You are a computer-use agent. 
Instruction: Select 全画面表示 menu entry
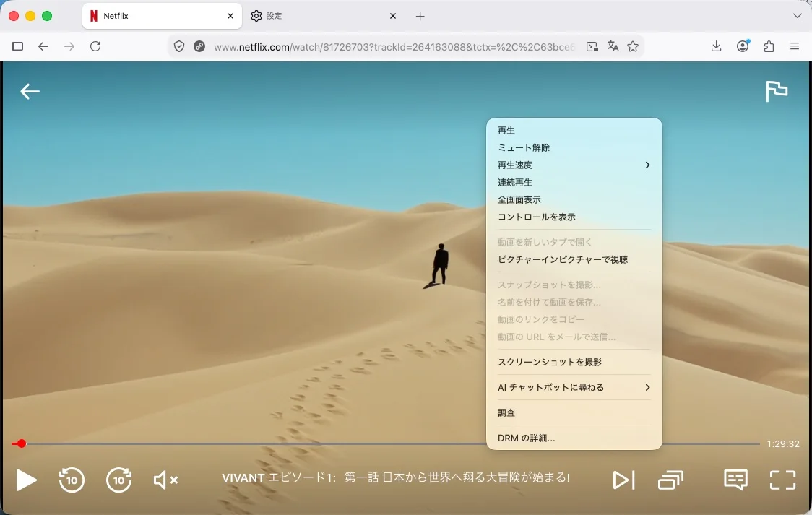click(x=574, y=200)
